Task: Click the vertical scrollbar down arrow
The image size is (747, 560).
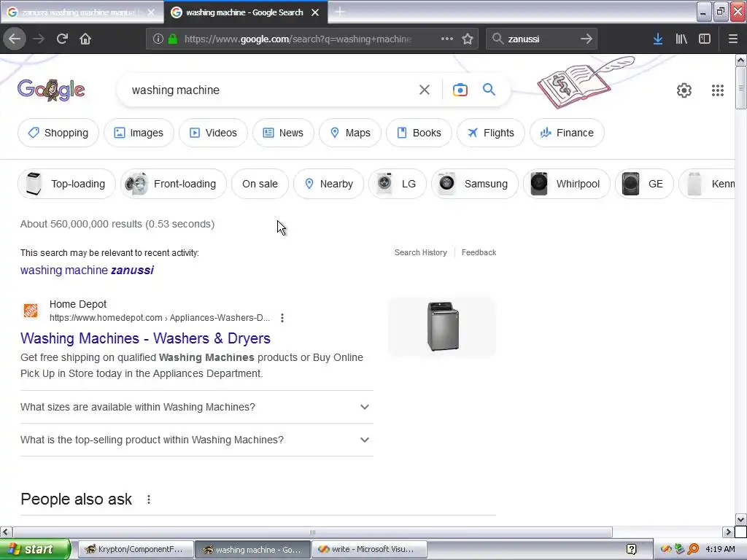Action: point(740,519)
